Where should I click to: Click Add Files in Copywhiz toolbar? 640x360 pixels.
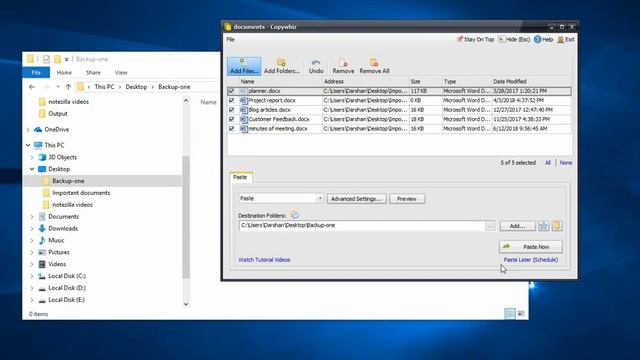coord(244,66)
